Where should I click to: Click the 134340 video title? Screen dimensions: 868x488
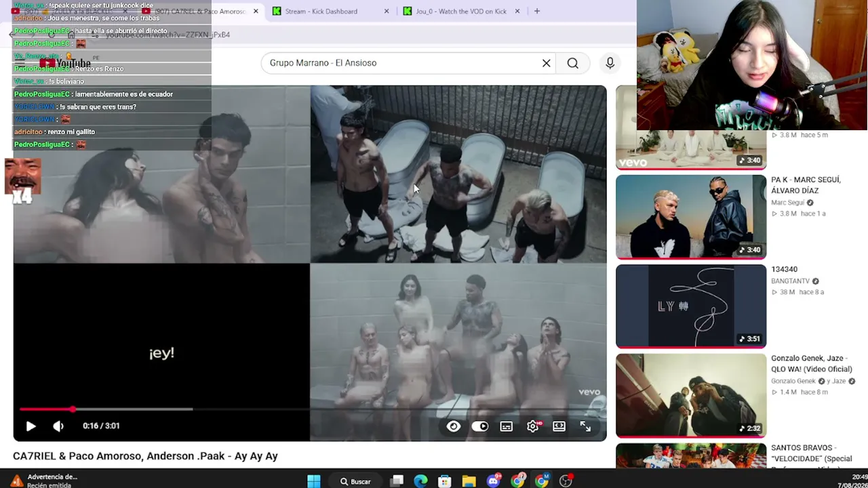pyautogui.click(x=784, y=270)
